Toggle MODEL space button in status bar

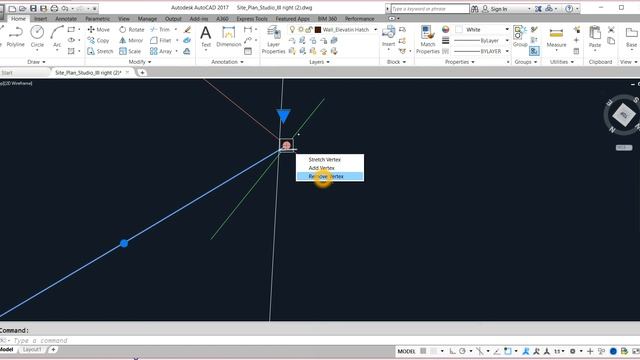(x=406, y=351)
